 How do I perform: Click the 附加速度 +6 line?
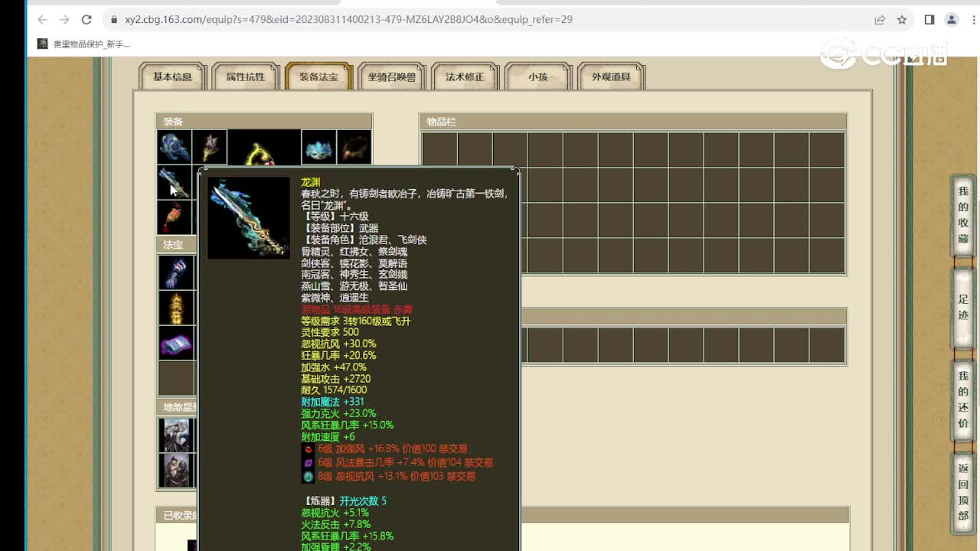pos(328,437)
